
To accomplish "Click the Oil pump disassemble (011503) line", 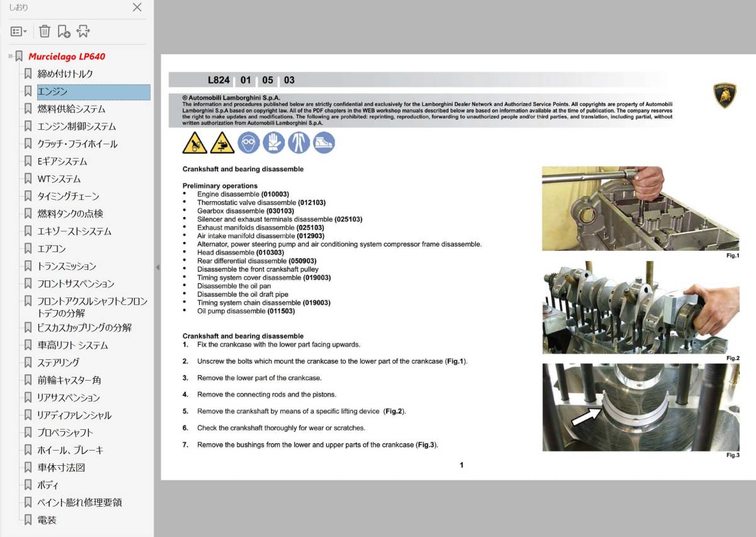I will click(x=246, y=311).
